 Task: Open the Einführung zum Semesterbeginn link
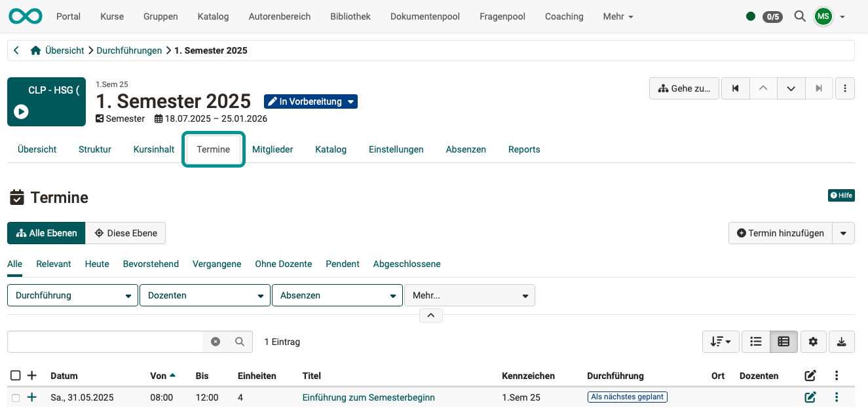coord(368,397)
